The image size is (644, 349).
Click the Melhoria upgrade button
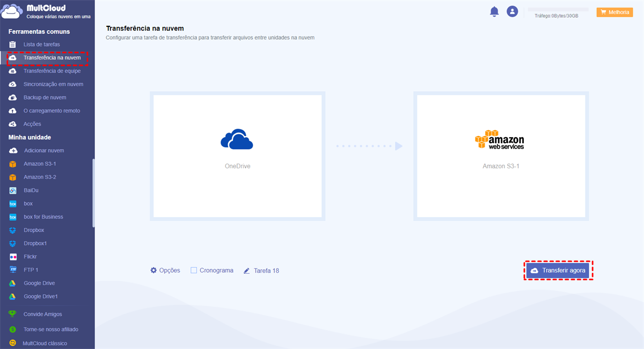(x=614, y=12)
